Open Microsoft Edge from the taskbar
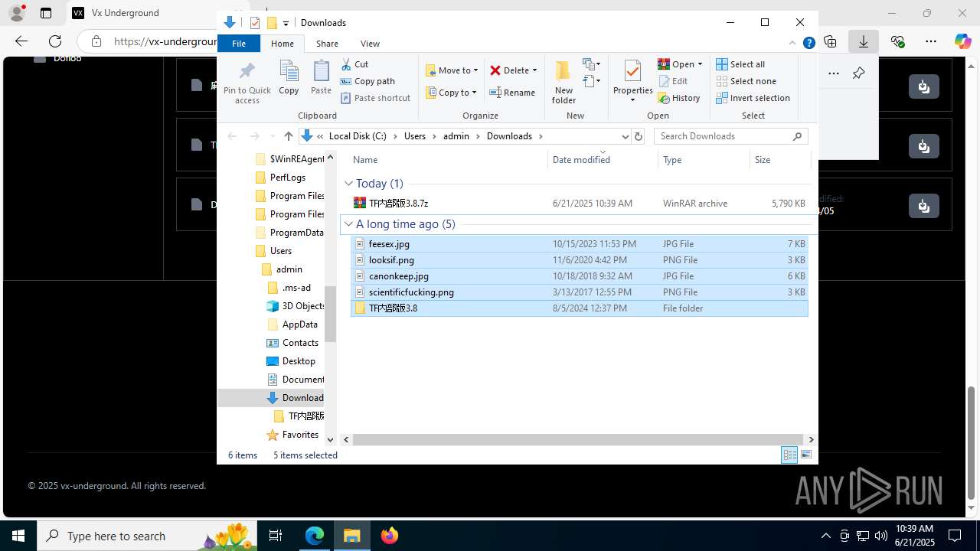 (315, 536)
